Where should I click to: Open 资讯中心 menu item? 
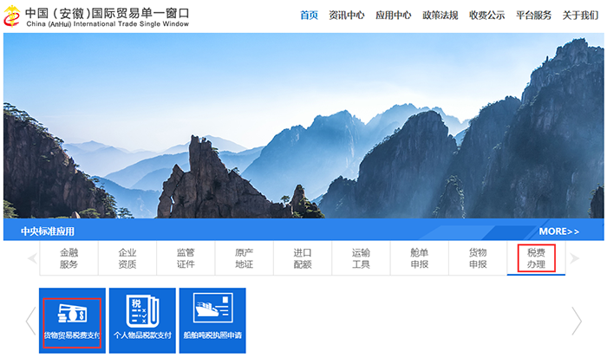tap(347, 16)
